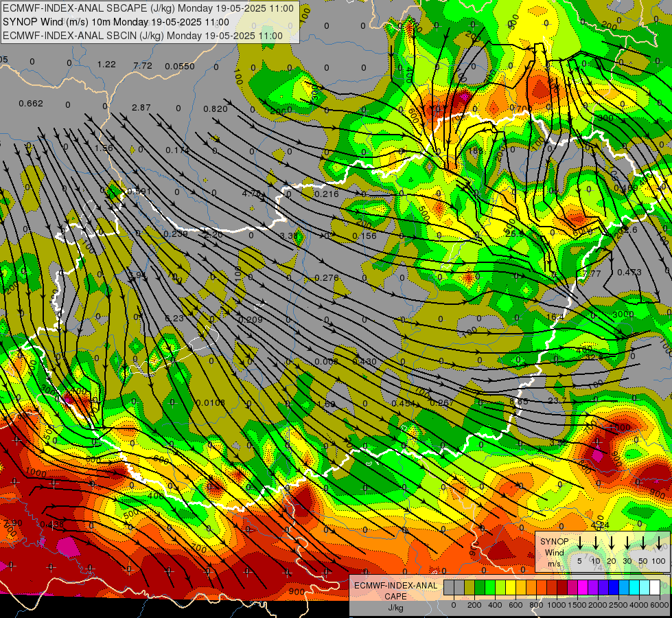Click the 'ECMWF-INDEX-ANAL CAPE J/kg' legend label
This screenshot has width=672, height=618.
pos(395,596)
